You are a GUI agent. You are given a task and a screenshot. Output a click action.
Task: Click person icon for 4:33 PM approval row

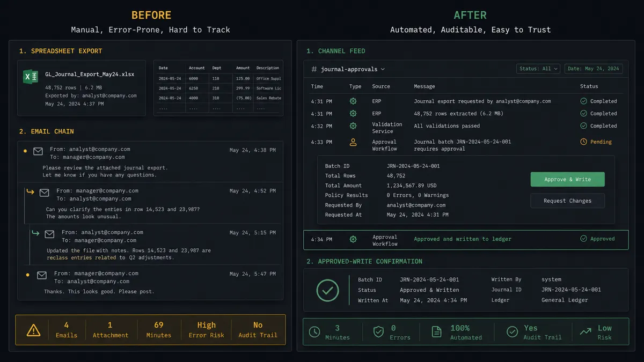point(353,142)
